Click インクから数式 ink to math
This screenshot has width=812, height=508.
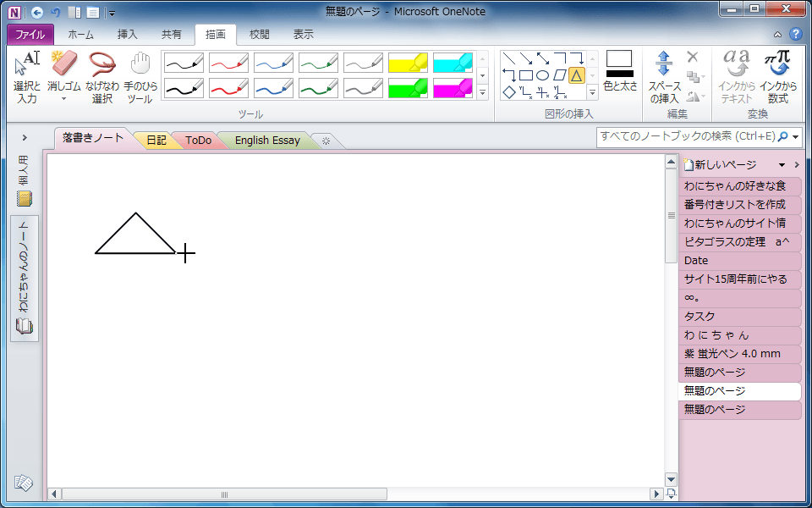tap(778, 78)
